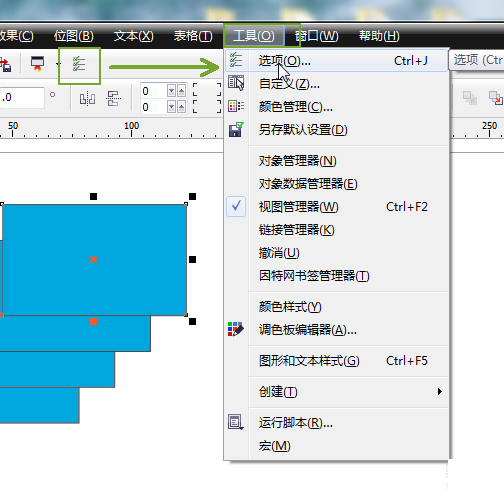Image resolution: width=504 pixels, height=504 pixels.
Task: Open 对象管理器(N)
Action: point(337,161)
